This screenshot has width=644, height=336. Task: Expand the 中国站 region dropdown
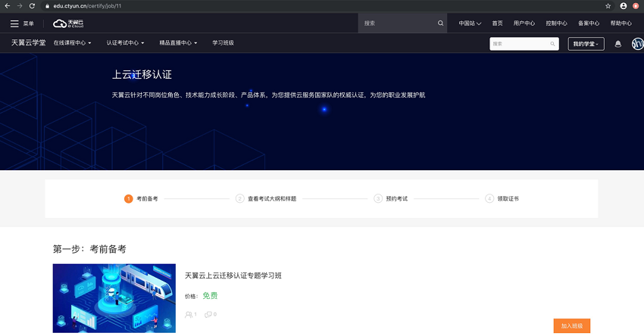(470, 23)
